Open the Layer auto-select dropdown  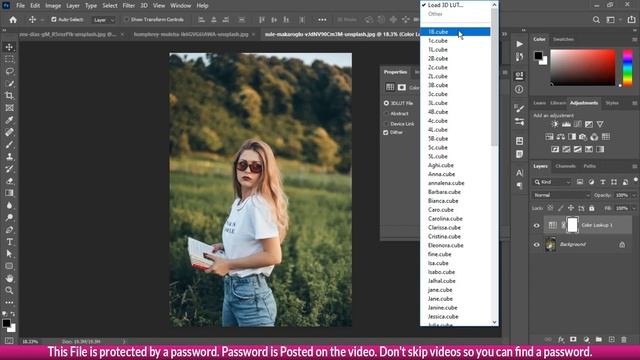coord(103,20)
